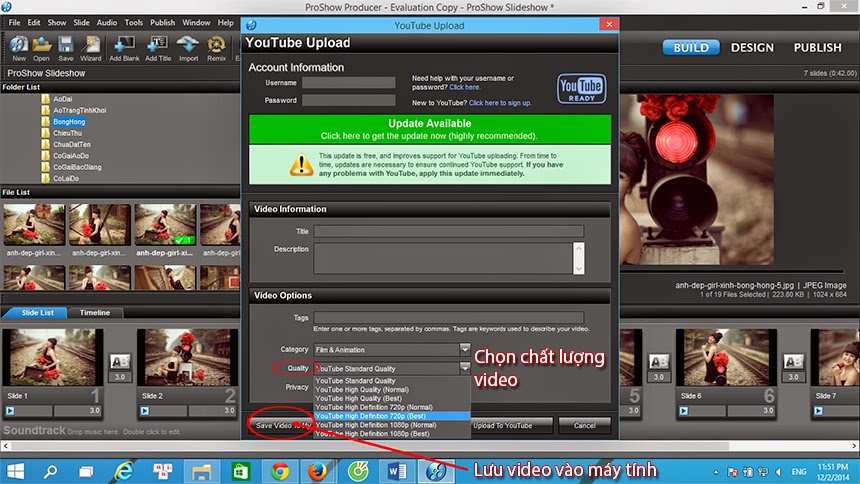
Task: Switch to the PUBLISH workspace
Action: click(817, 48)
